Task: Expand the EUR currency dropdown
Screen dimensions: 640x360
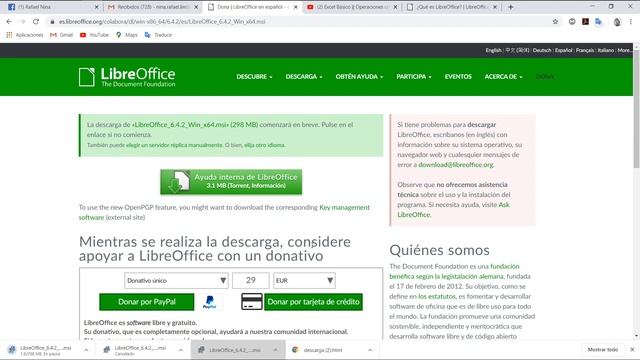Action: pos(304,280)
